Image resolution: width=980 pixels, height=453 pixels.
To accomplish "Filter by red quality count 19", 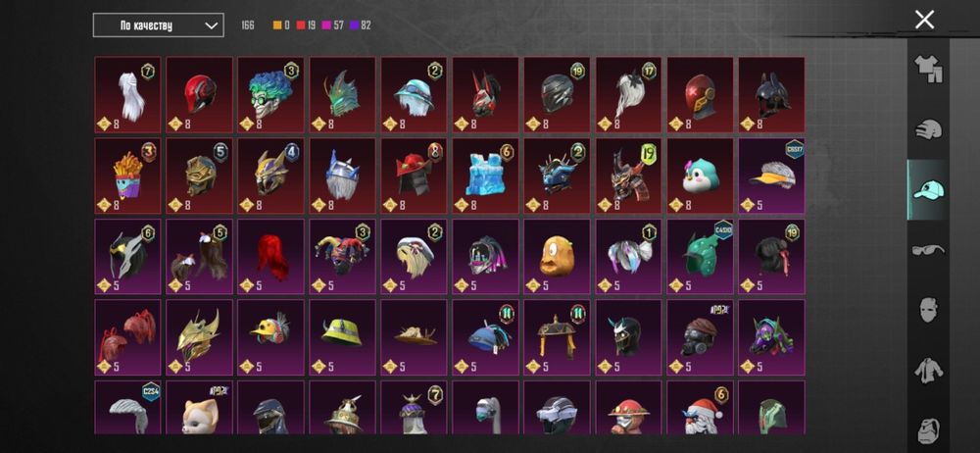I will 306,25.
